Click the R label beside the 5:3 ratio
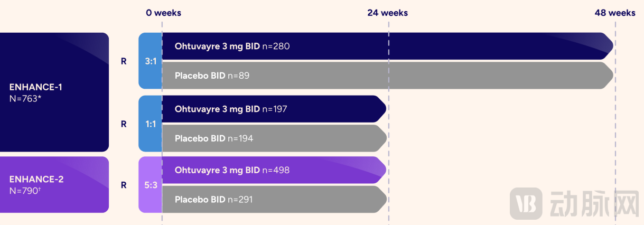The height and width of the screenshot is (225, 644). pyautogui.click(x=124, y=185)
